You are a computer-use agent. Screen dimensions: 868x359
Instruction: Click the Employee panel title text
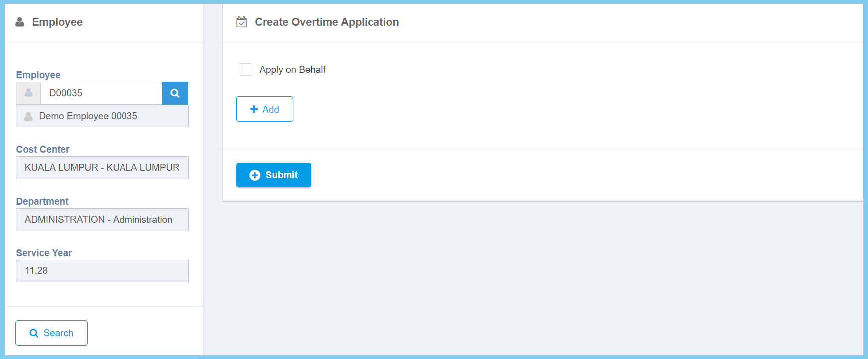[x=57, y=22]
